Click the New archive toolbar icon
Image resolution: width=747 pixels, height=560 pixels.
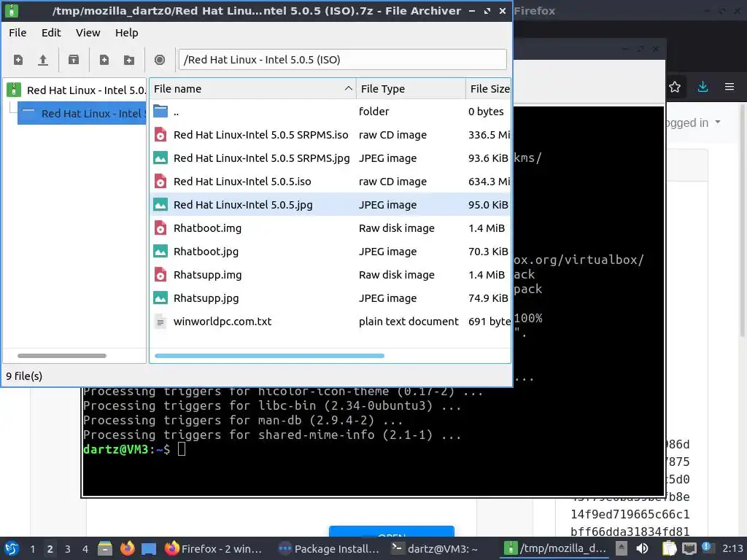click(18, 60)
